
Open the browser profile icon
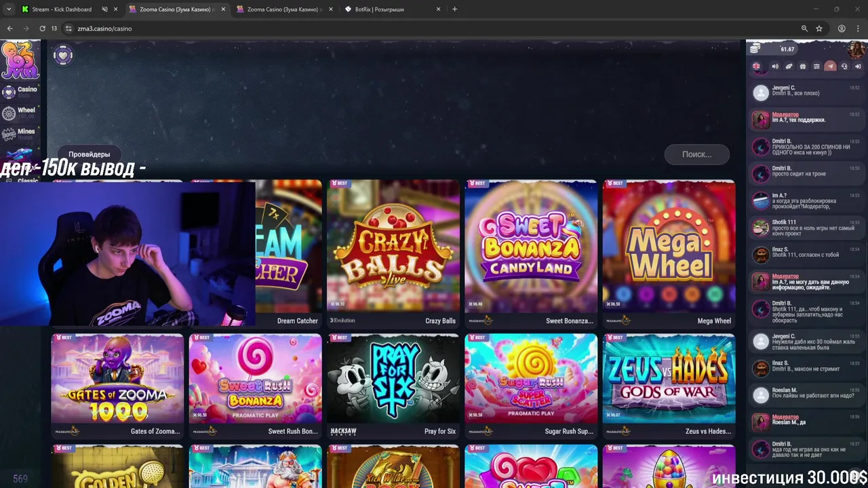point(842,28)
